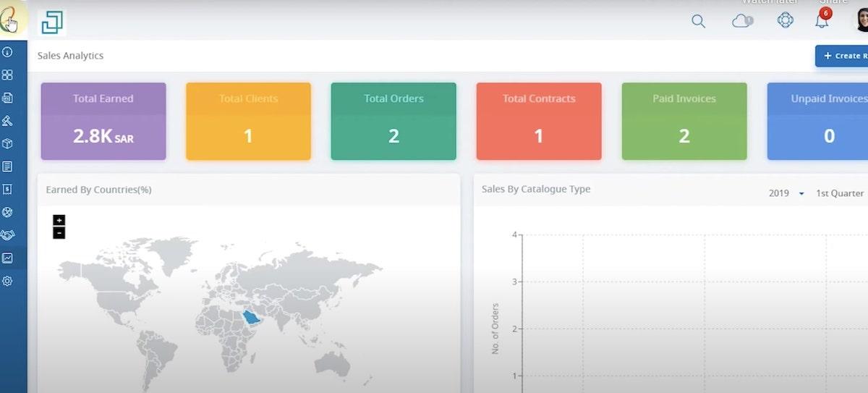The width and height of the screenshot is (868, 393).
Task: Click the Total Orders card
Action: (393, 121)
